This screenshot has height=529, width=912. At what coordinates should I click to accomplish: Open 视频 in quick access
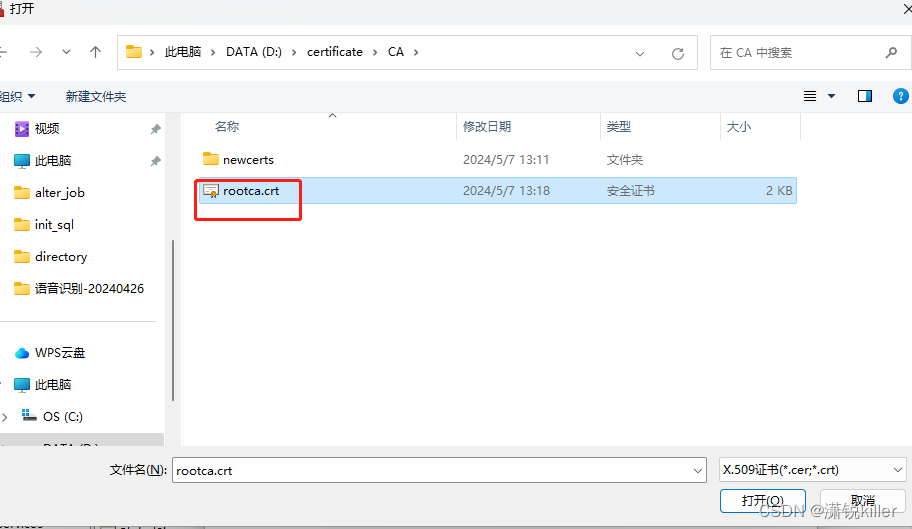coord(47,128)
